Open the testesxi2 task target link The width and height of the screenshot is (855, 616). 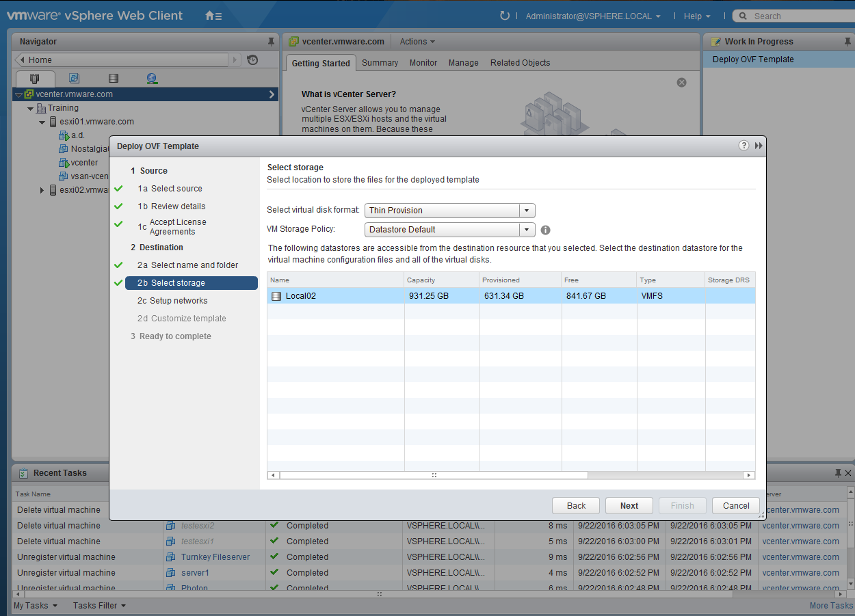click(x=198, y=526)
